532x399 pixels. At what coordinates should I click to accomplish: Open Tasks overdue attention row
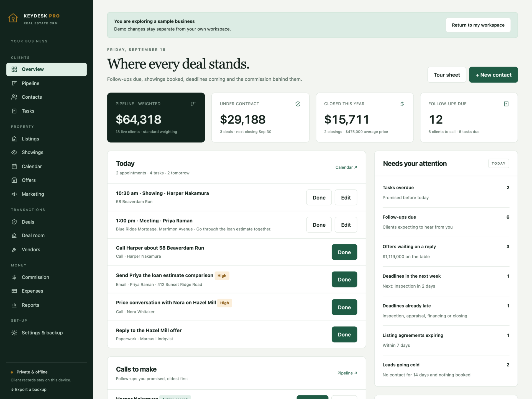446,193
